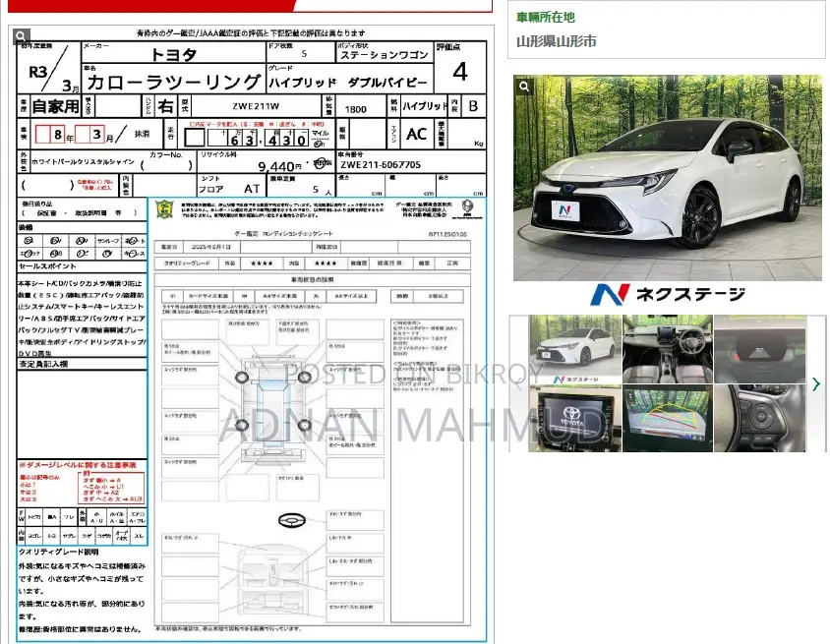Viewport: 830px width, 644px height.
Task: Click the magnifier icon on the main car photo
Action: [x=524, y=87]
